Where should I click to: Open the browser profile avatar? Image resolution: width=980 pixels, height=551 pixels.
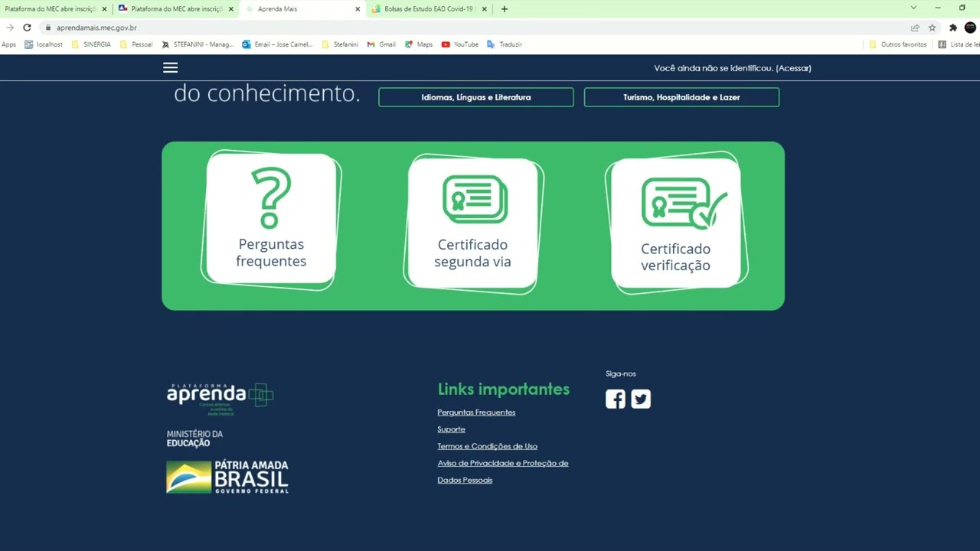[x=970, y=28]
